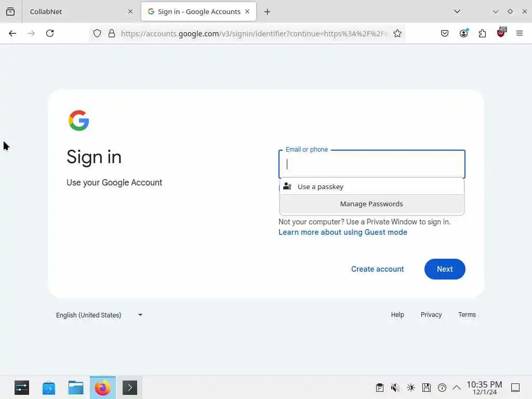This screenshot has height=399, width=532.
Task: Click the Next button
Action: click(445, 269)
